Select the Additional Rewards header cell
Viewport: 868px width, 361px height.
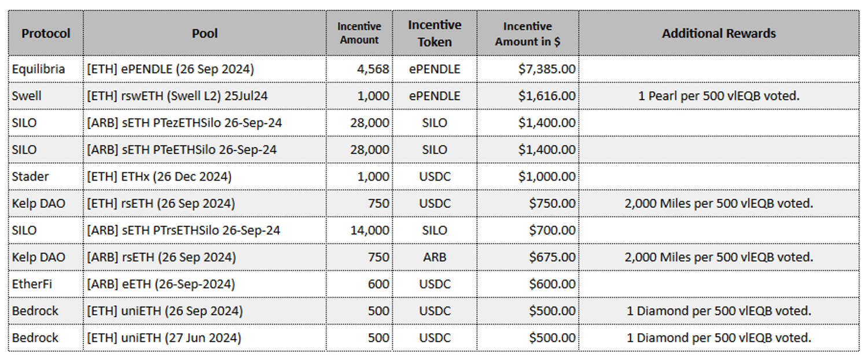[719, 34]
